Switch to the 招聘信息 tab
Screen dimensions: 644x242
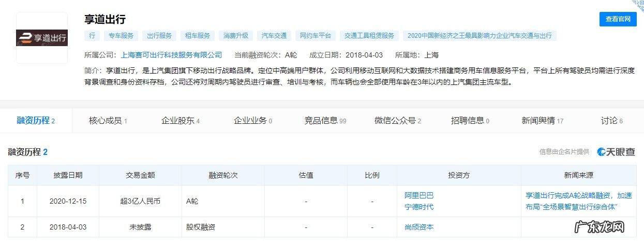470,121
